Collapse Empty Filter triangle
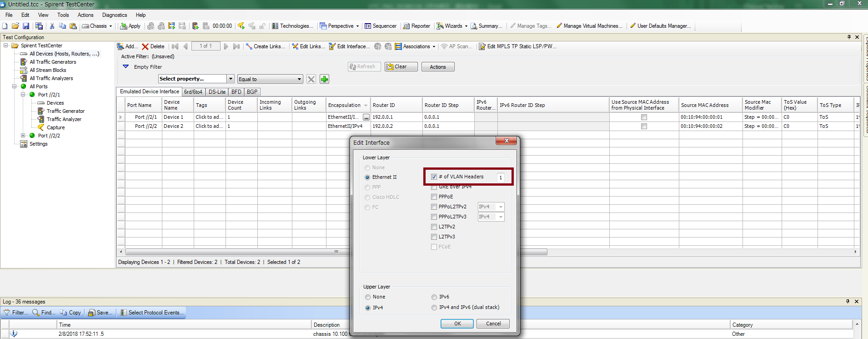The width and height of the screenshot is (868, 339). pos(126,66)
